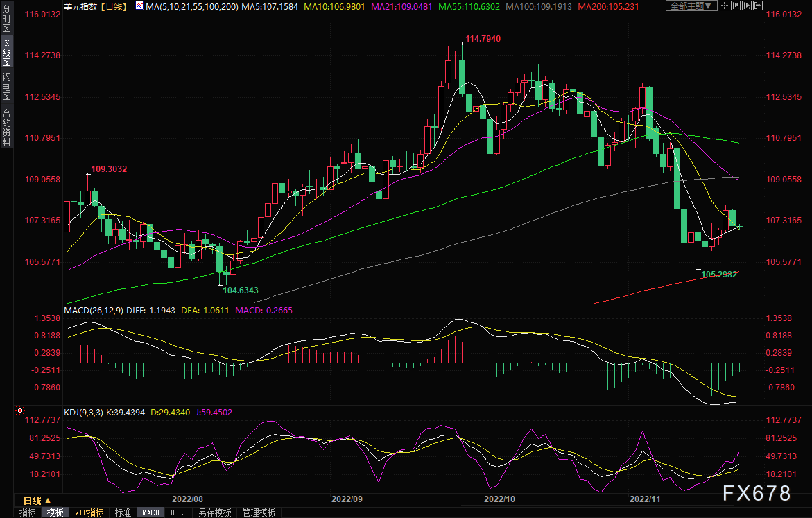Select the 模板 bottom tab
The height and width of the screenshot is (518, 812).
coord(55,512)
